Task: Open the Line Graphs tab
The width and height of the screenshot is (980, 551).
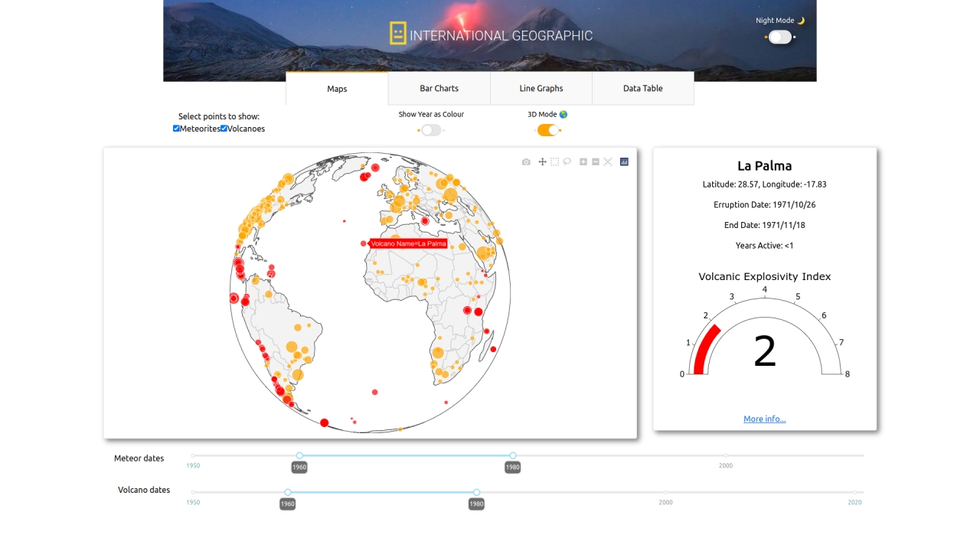Action: (x=541, y=88)
